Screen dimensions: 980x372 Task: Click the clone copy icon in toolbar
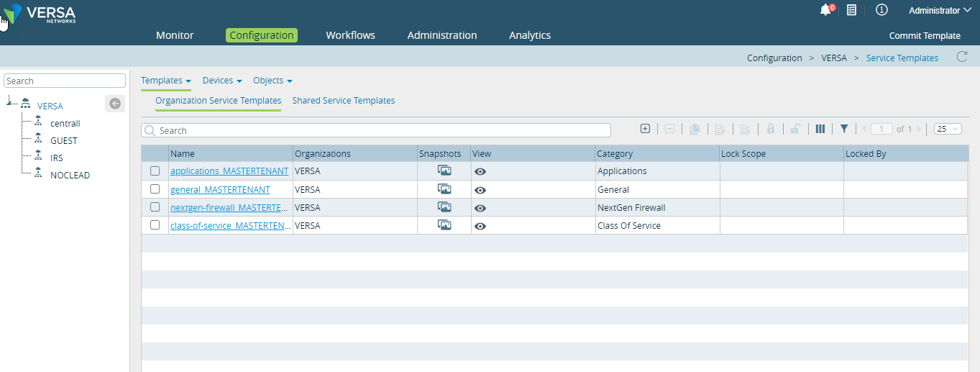coord(695,129)
